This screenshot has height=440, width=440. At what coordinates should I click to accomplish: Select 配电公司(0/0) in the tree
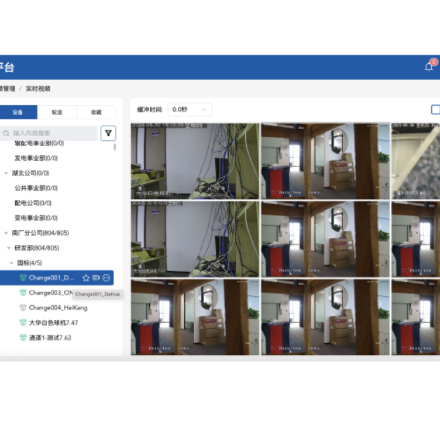click(33, 203)
